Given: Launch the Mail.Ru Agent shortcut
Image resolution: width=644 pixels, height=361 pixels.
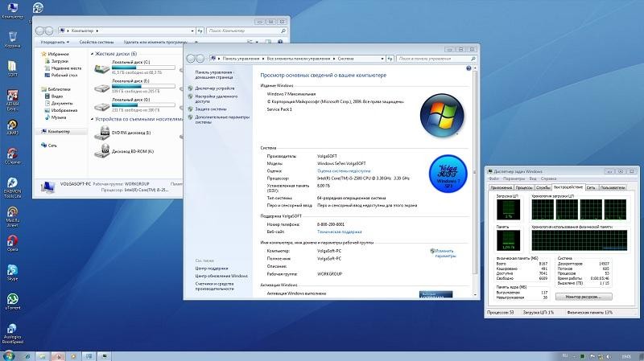Looking at the screenshot, I should click(12, 216).
